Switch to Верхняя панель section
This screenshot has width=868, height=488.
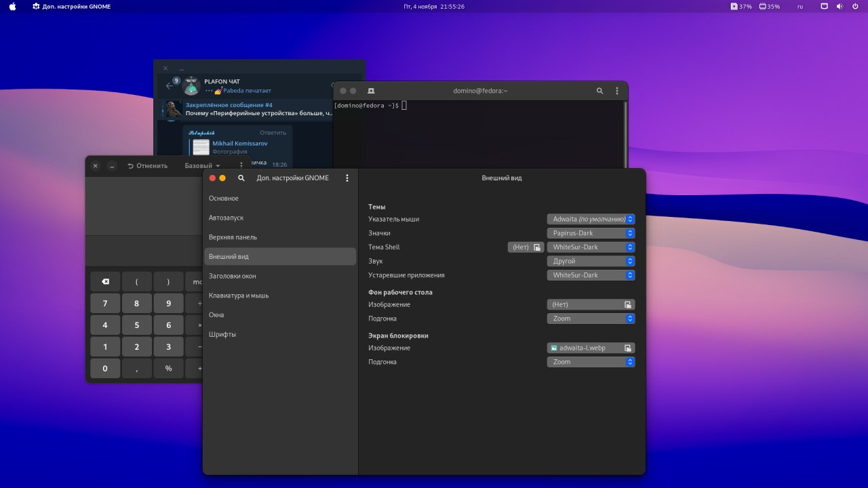click(x=233, y=237)
